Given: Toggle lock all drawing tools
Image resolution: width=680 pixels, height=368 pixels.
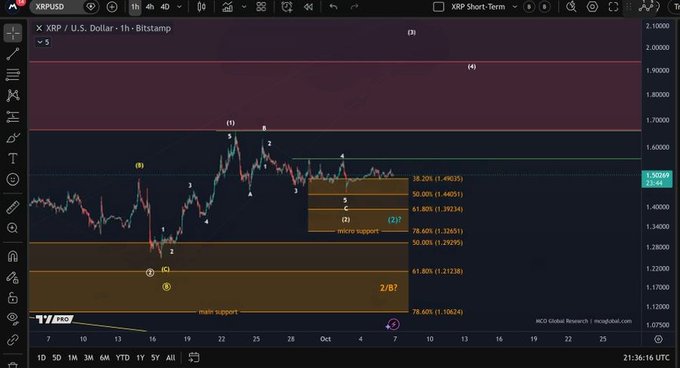Looking at the screenshot, I should click(13, 298).
